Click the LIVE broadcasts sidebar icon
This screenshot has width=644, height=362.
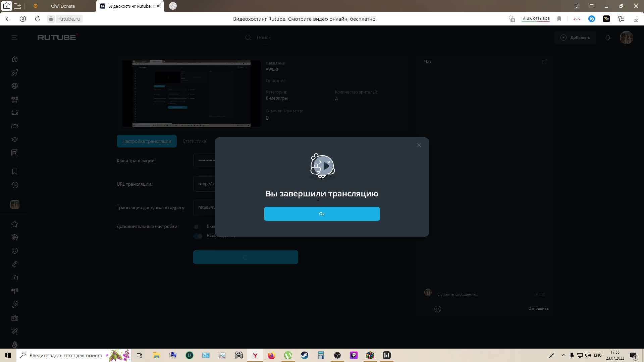click(15, 100)
